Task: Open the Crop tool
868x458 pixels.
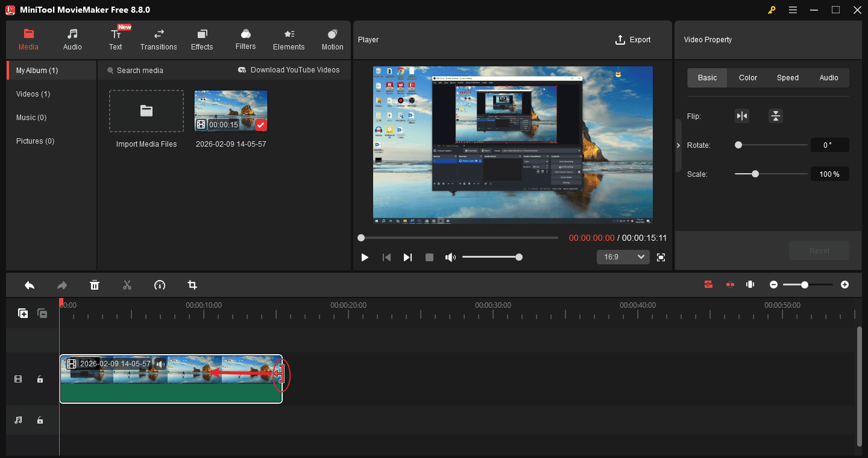Action: (x=192, y=285)
